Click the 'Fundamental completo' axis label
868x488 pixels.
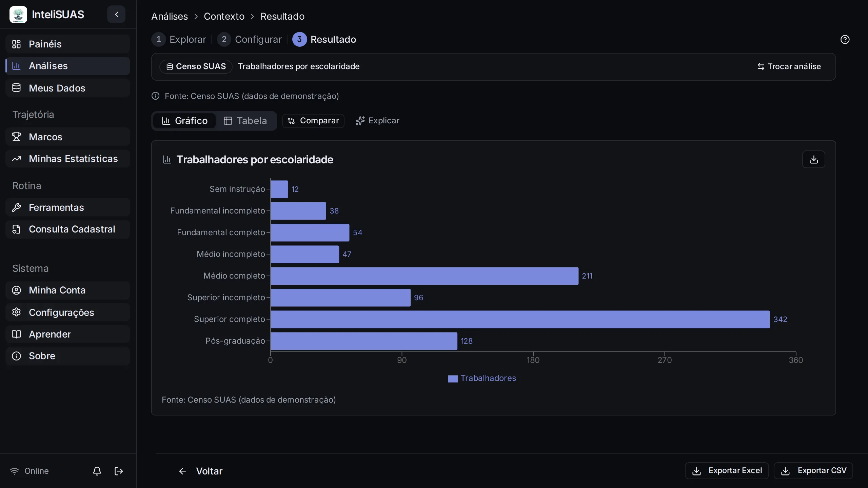(x=221, y=232)
